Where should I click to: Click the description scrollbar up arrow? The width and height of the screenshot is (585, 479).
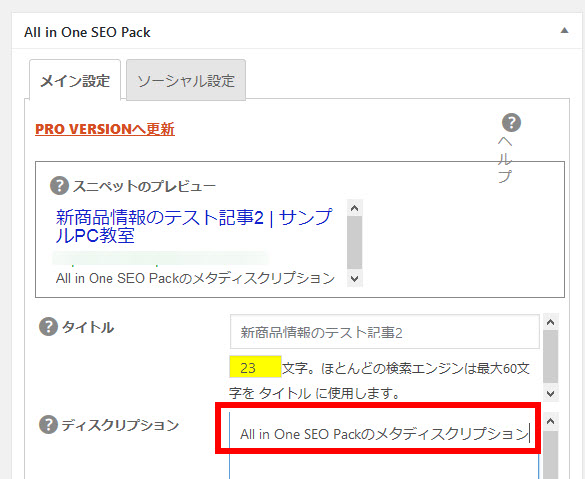(x=551, y=422)
